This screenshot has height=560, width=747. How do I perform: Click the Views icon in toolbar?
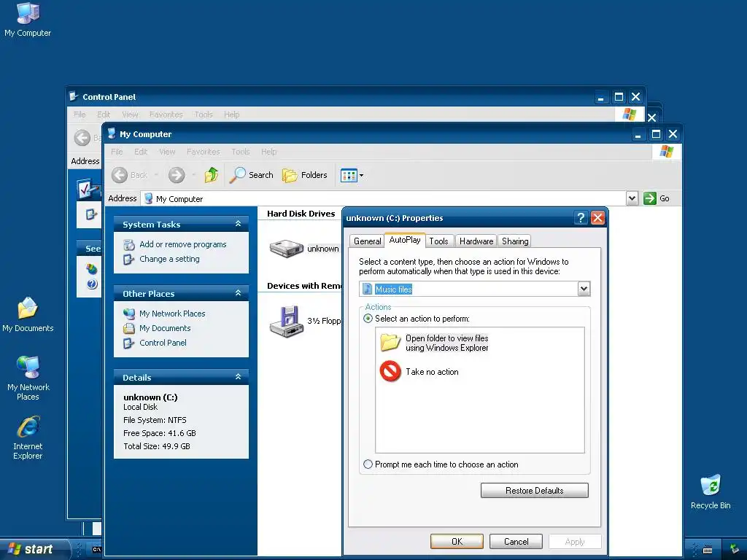click(349, 175)
